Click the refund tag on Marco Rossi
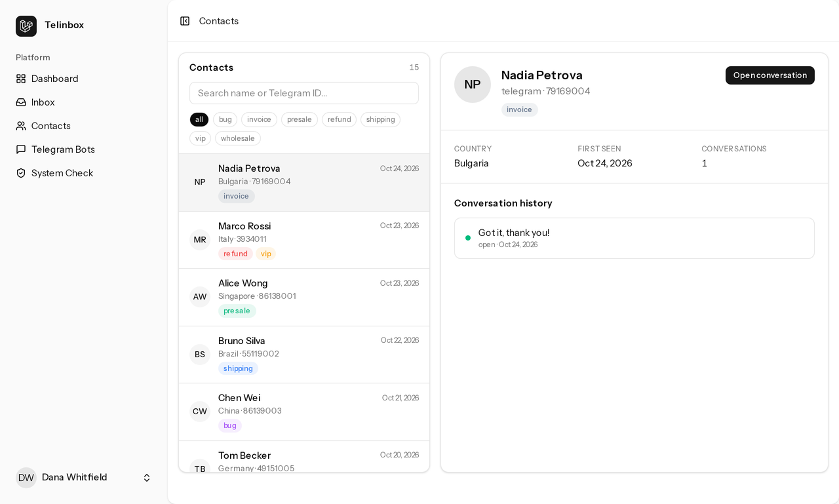839x504 pixels. click(x=235, y=254)
